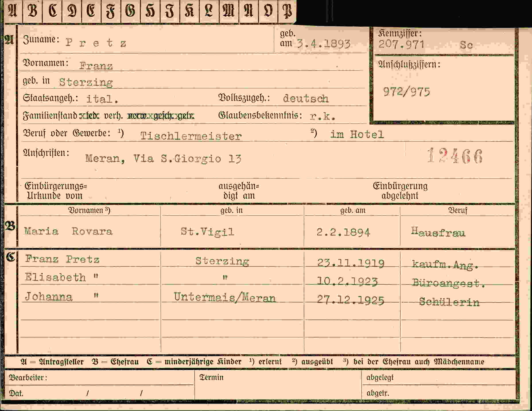Screen dimensions: 532x411
Task: Click the occupation 'Schülerin'
Action: [x=449, y=302]
